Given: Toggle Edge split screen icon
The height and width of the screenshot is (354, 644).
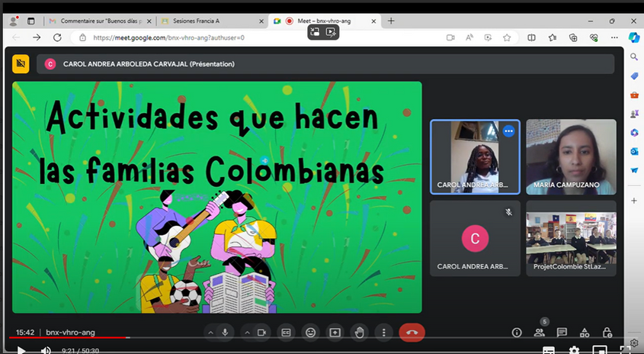Looking at the screenshot, I should coord(531,37).
